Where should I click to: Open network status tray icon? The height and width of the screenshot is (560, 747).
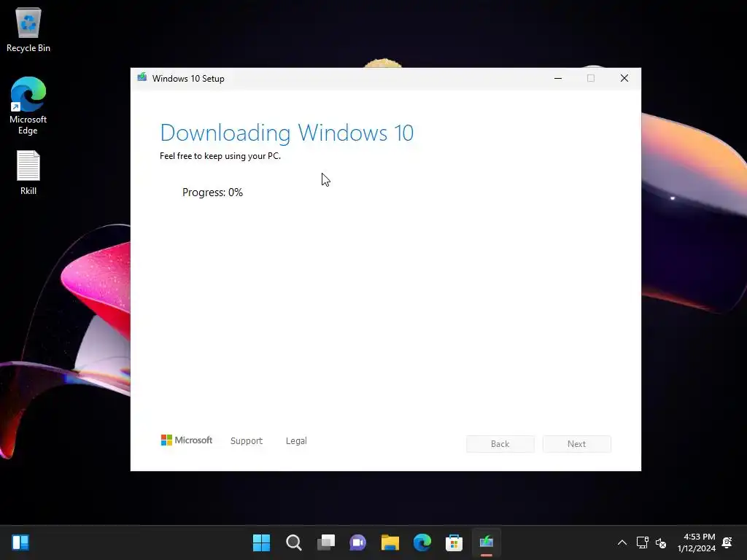click(642, 542)
